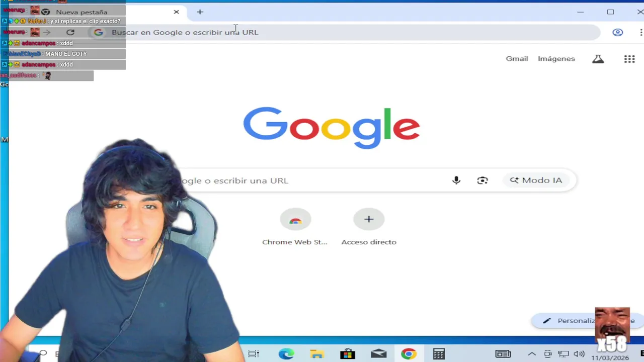
Task: Search by image with Google Lens
Action: 482,180
